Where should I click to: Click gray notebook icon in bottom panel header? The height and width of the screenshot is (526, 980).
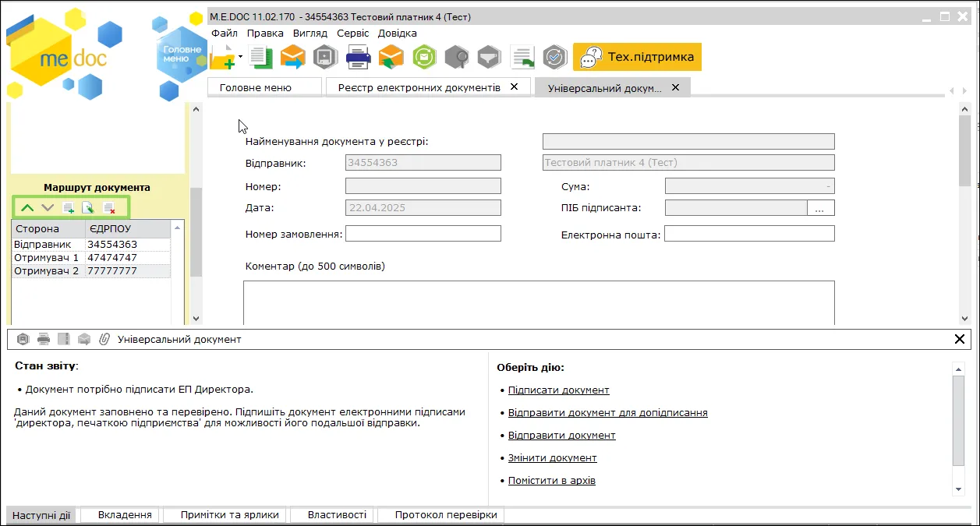[x=64, y=339]
